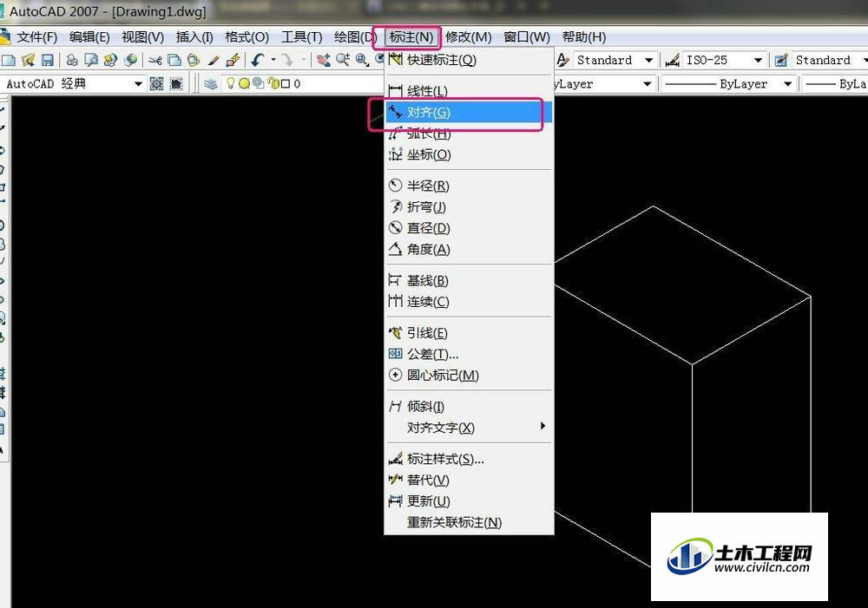This screenshot has width=868, height=608.
Task: Open the linetype ByLayer dropdown
Action: (787, 84)
